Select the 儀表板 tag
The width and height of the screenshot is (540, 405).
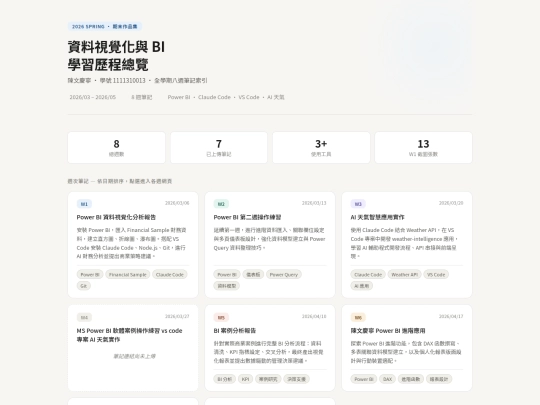(x=253, y=274)
